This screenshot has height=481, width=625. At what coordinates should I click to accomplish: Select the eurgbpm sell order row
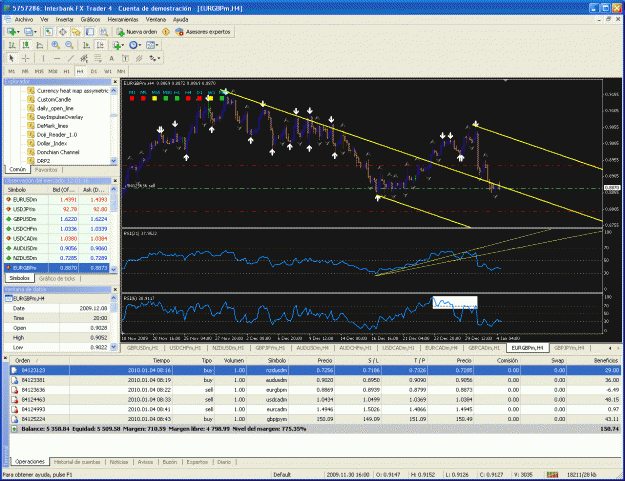(315, 390)
